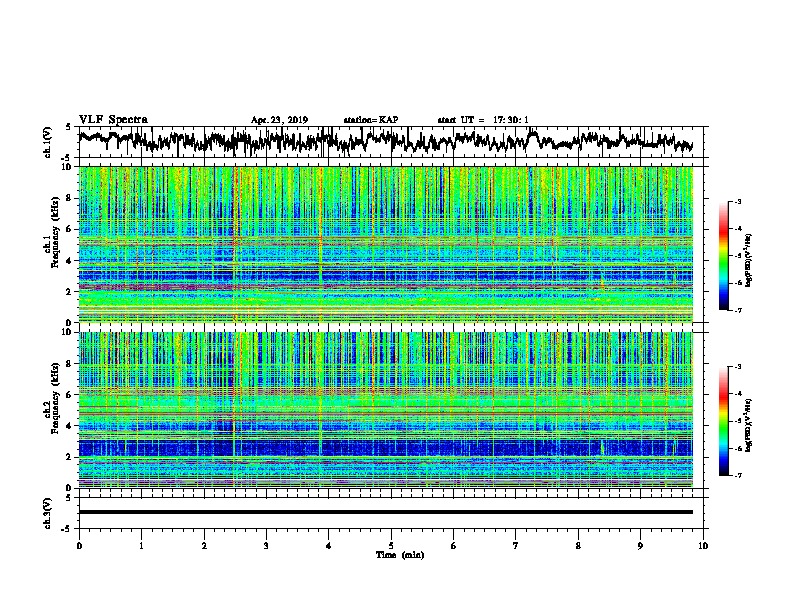792x612 pixels.
Task: Select the date text "Apr. 23, 2019"
Action: [279, 120]
